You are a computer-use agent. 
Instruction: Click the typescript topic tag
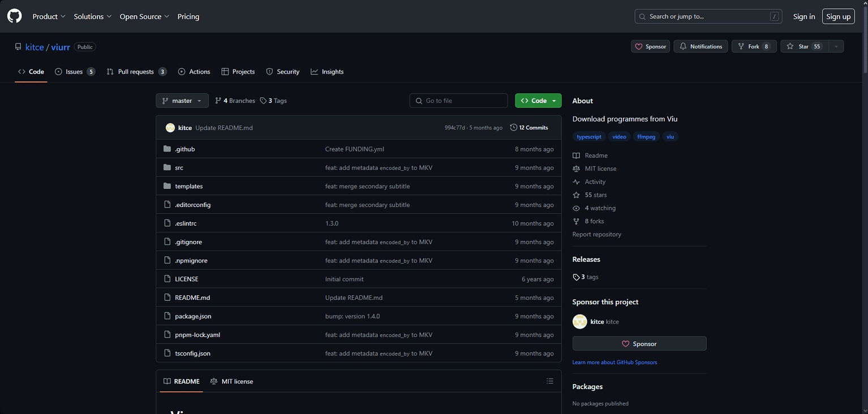tap(589, 137)
